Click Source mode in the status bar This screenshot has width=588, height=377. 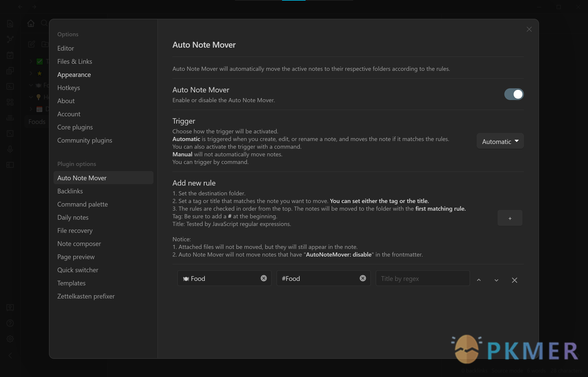507,371
